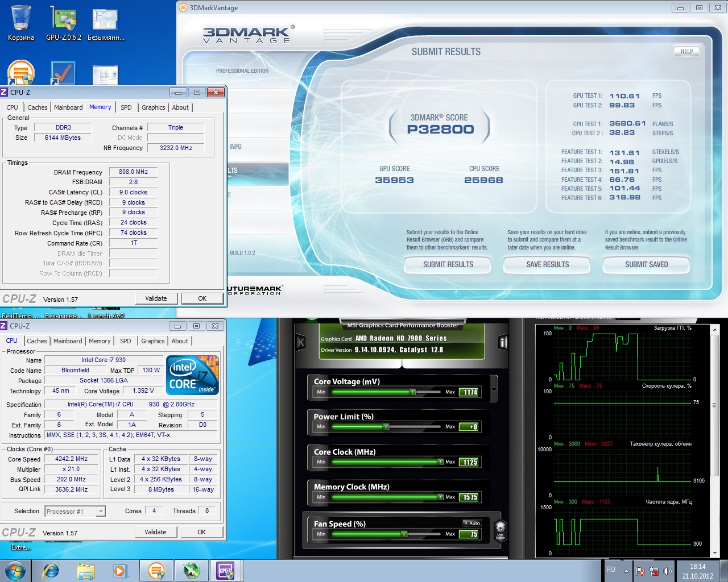Switch to the green X taskbar icon
The width and height of the screenshot is (728, 582).
(x=191, y=570)
